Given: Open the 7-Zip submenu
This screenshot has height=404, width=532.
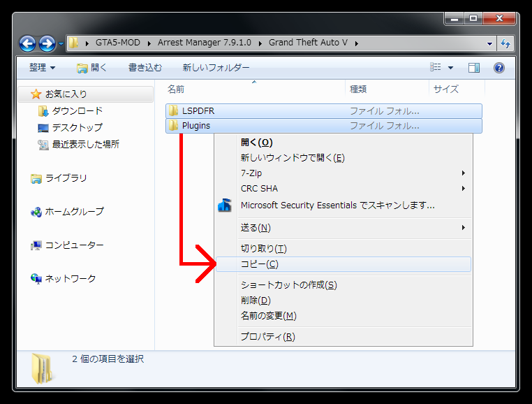Looking at the screenshot, I should pos(343,173).
